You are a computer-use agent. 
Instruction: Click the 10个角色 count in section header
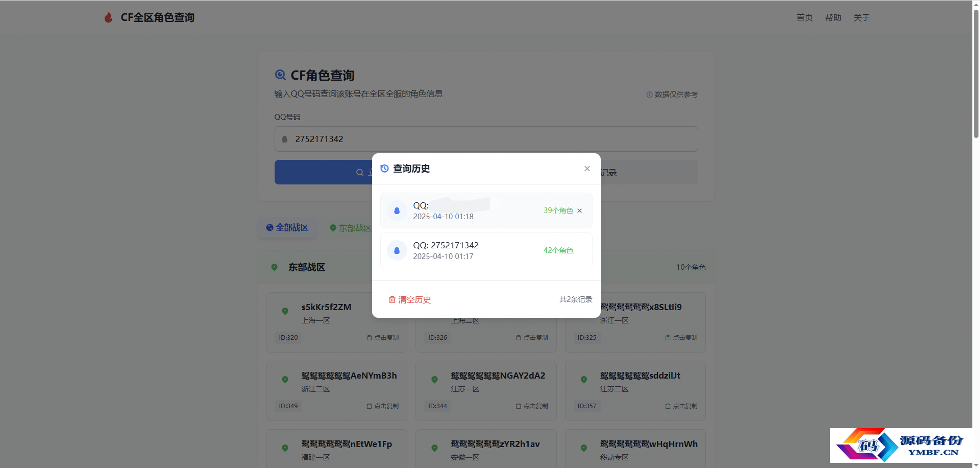(x=691, y=267)
